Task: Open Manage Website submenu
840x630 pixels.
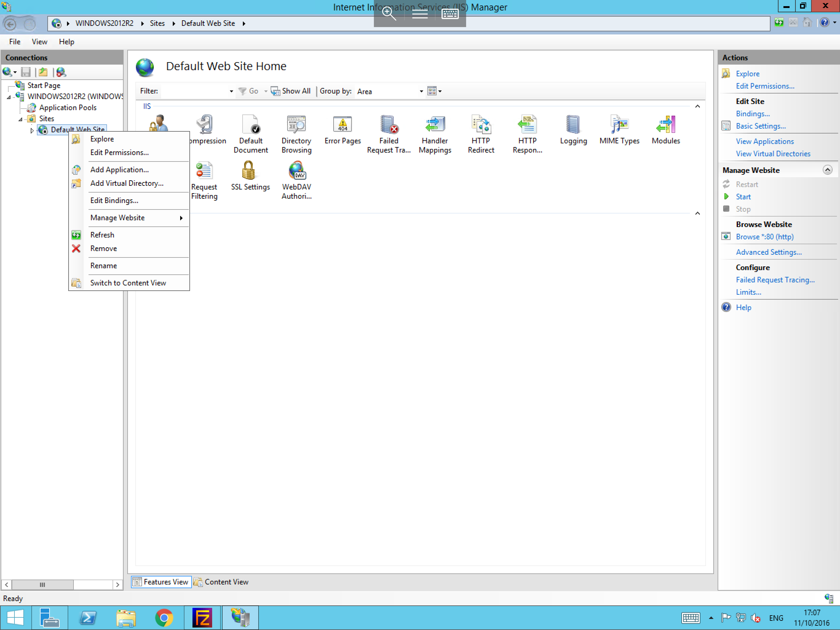Action: coord(129,218)
